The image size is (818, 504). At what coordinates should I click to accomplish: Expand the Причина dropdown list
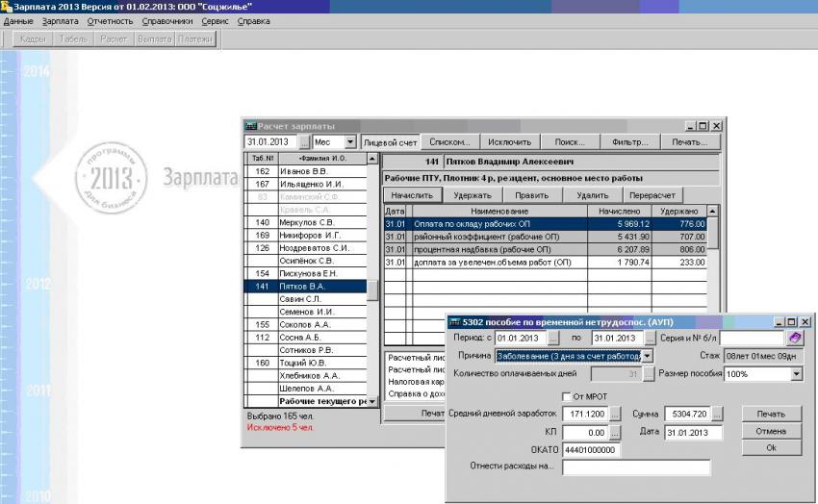pyautogui.click(x=648, y=356)
